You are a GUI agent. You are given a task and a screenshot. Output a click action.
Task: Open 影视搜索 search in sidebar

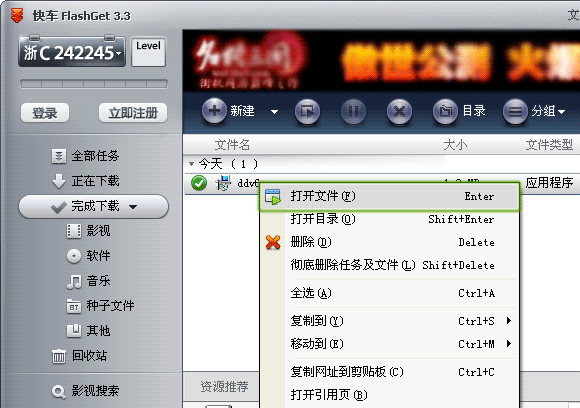tap(85, 391)
